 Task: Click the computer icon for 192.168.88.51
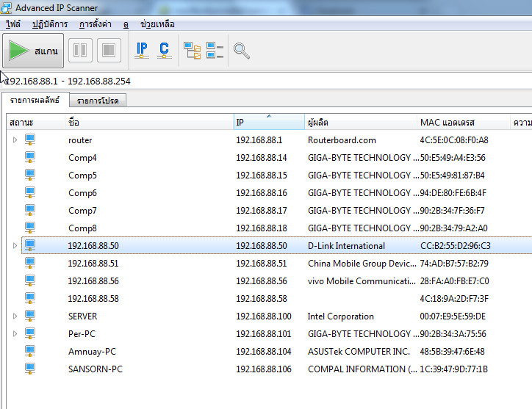click(x=30, y=263)
